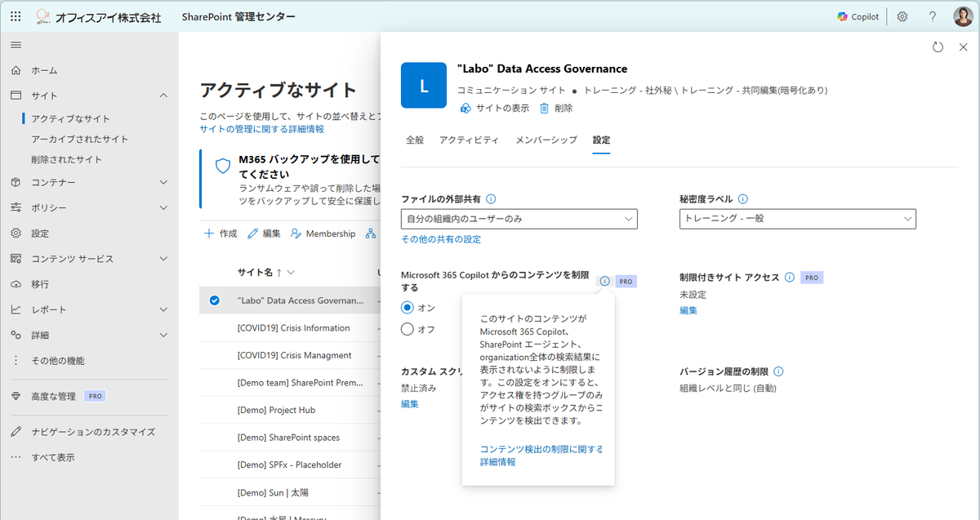
Task: Click info icon beside 秘密度ラベル
Action: tap(743, 198)
